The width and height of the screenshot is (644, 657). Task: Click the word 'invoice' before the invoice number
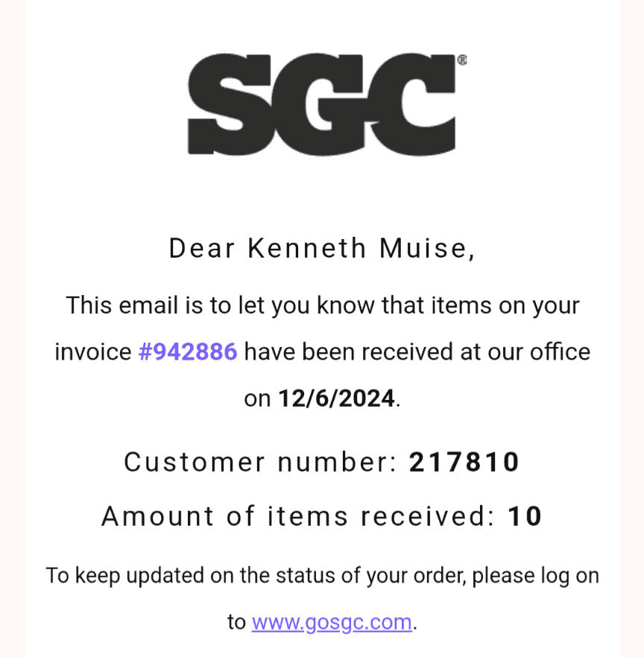point(93,352)
